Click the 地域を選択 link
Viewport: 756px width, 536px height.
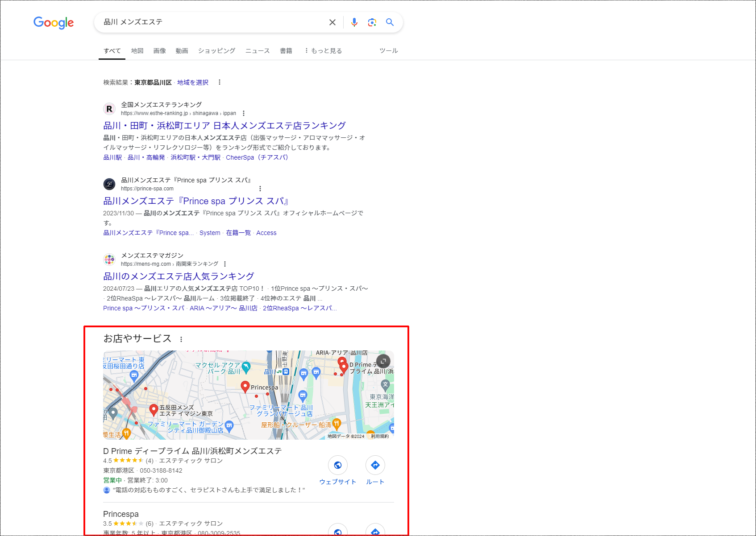pyautogui.click(x=193, y=82)
